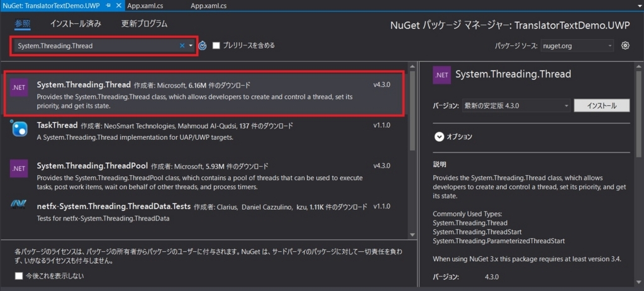Click v1.1.0 version of TaskThread
The height and width of the screenshot is (291, 644).
tap(382, 125)
